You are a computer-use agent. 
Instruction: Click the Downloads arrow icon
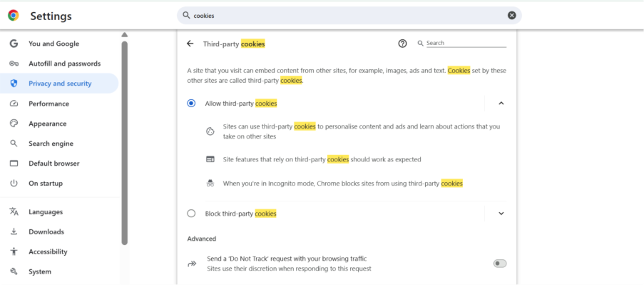coord(14,231)
